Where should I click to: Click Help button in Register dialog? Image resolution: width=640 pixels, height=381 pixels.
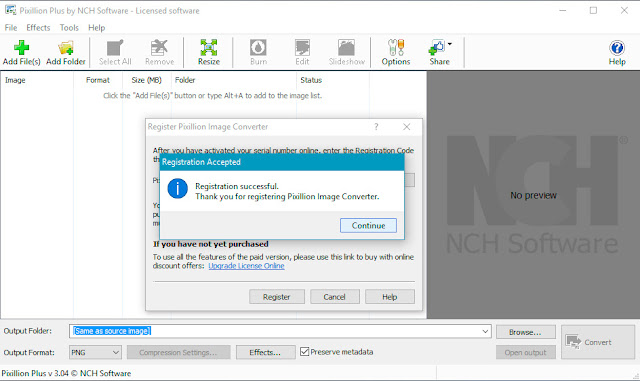pos(390,297)
